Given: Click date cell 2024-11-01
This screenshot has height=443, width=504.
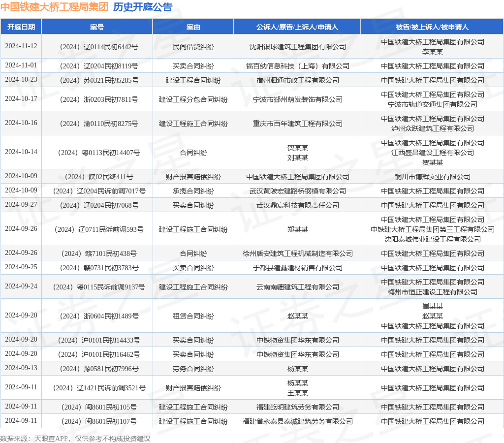Looking at the screenshot, I should coord(21,65).
